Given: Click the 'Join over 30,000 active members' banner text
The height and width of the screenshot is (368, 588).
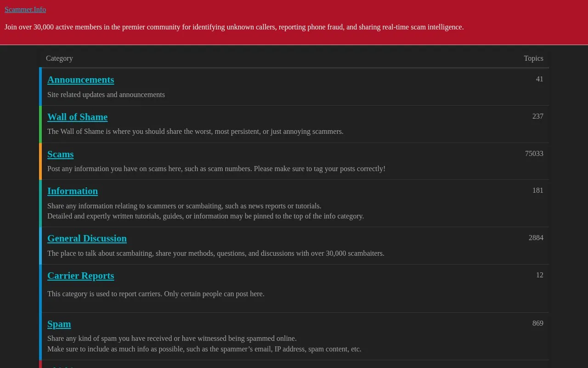Looking at the screenshot, I should click(x=234, y=27).
